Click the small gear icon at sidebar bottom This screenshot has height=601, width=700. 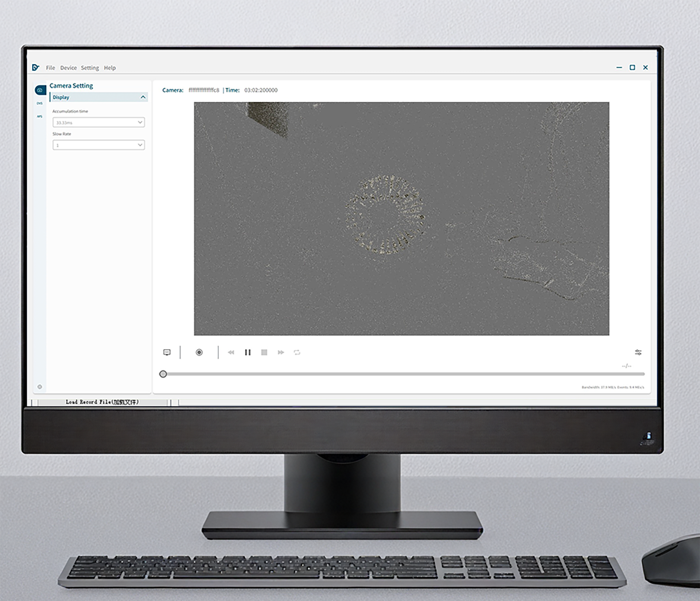coord(40,387)
